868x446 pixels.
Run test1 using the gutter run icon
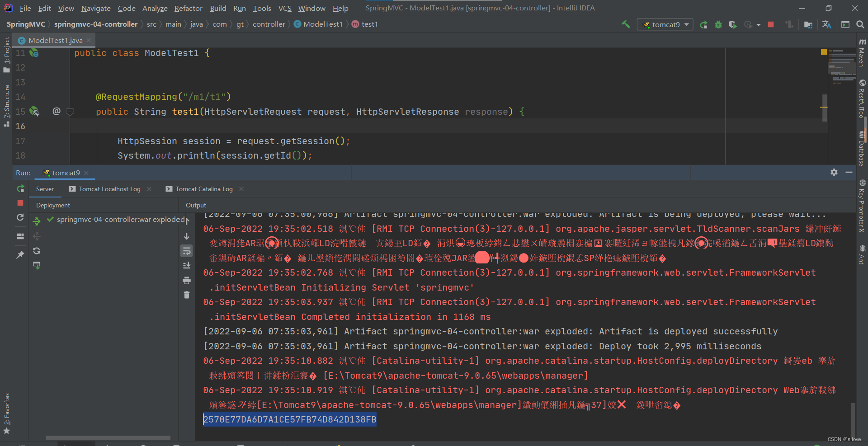point(34,112)
